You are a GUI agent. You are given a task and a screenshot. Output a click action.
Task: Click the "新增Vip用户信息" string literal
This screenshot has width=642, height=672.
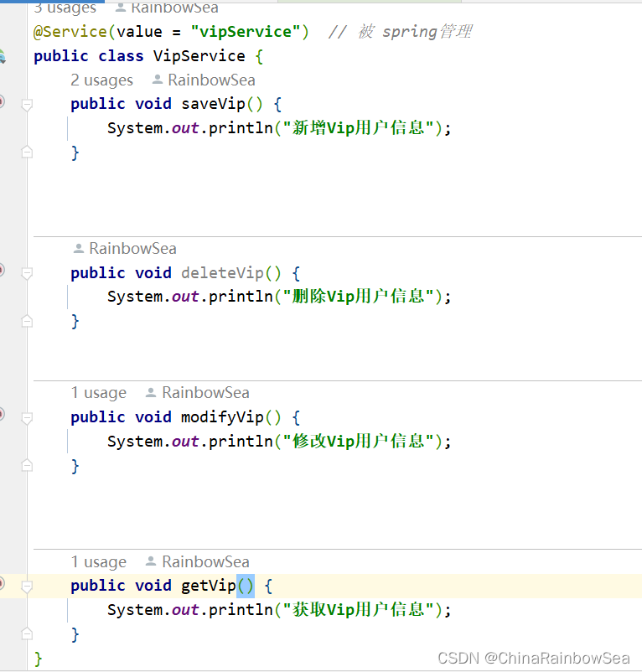[x=359, y=128]
